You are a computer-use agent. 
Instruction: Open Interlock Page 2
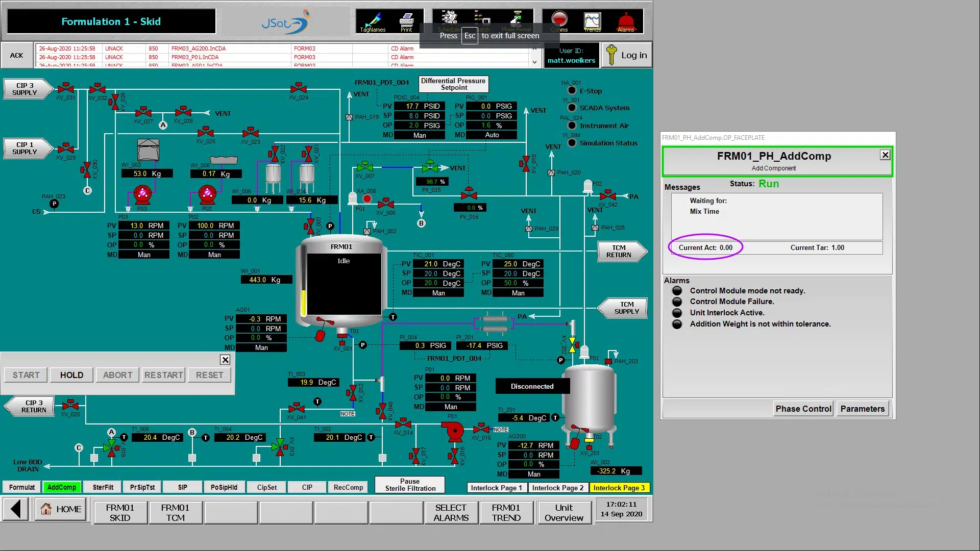(x=557, y=488)
